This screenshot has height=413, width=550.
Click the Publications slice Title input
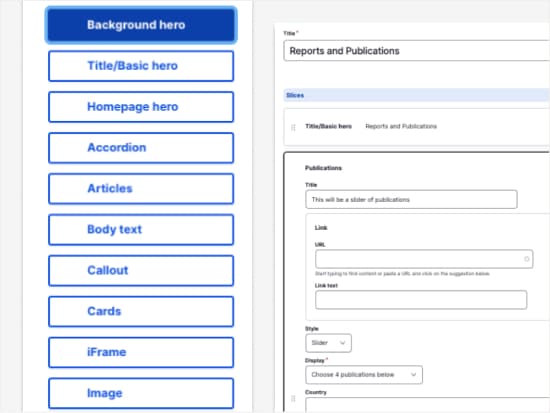[x=411, y=200]
